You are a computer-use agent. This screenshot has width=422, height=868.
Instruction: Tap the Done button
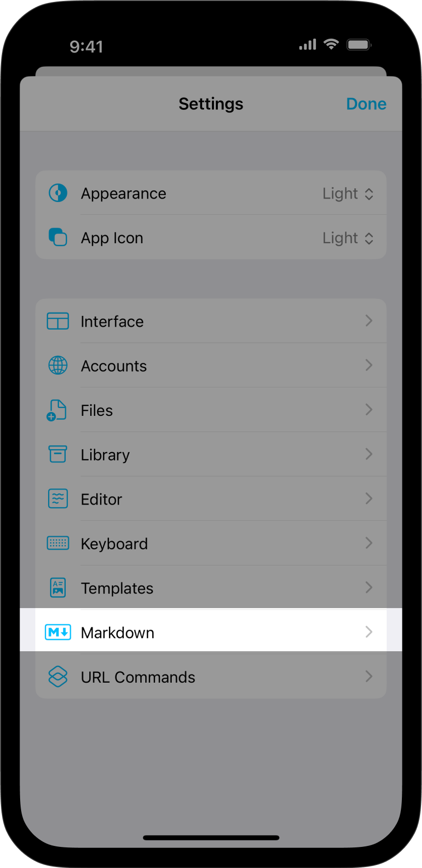(366, 104)
